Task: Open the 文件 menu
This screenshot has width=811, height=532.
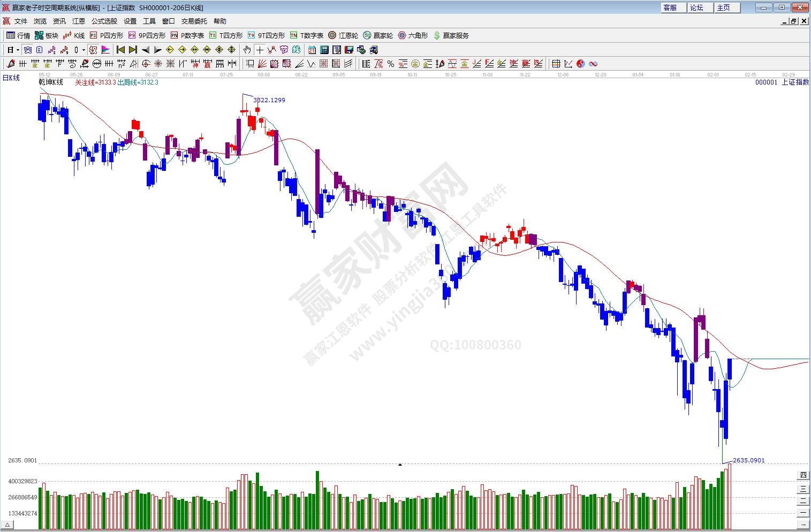Action: (x=21, y=21)
